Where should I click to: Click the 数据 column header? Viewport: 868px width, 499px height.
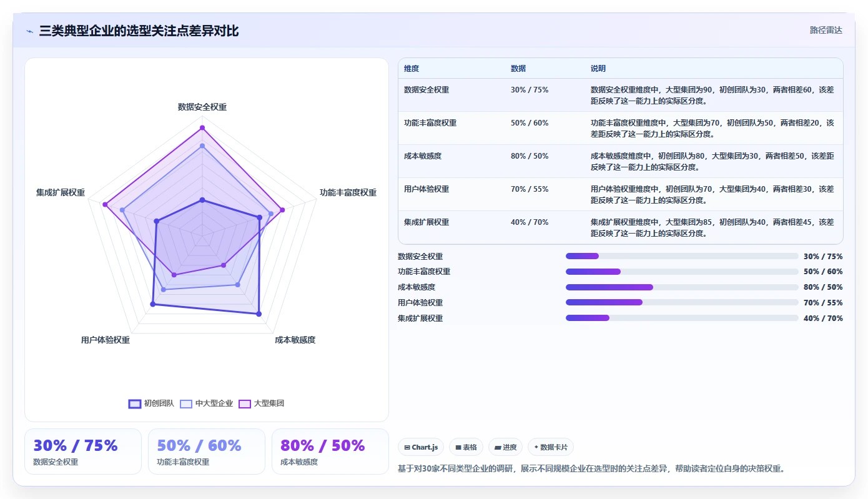tap(518, 69)
